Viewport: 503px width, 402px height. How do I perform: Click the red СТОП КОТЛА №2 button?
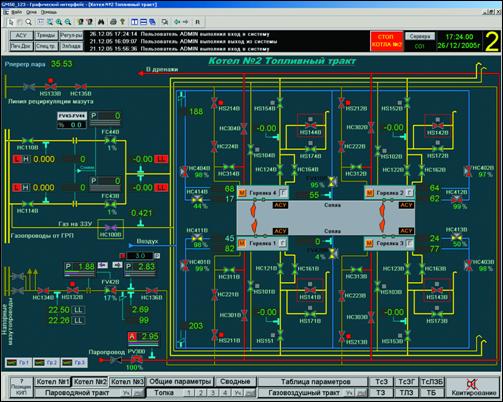pos(387,41)
